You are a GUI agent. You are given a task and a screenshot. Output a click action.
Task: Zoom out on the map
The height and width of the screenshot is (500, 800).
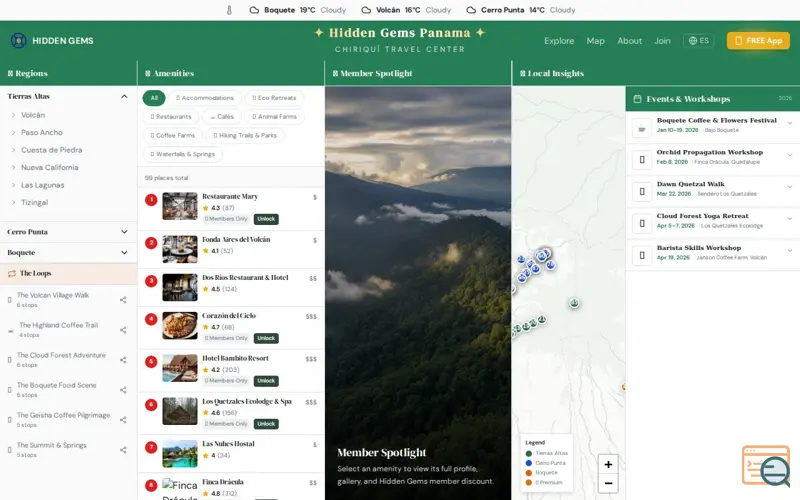click(x=608, y=483)
